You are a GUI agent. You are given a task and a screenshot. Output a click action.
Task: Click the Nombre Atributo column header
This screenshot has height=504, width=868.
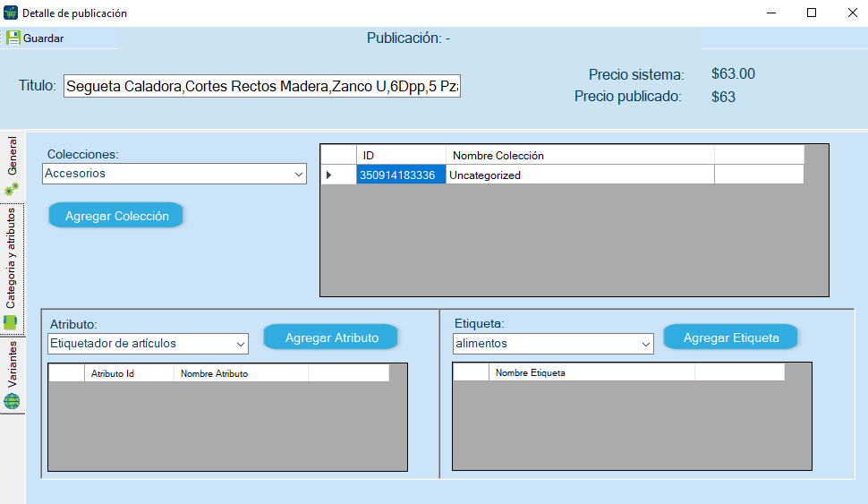(x=241, y=373)
